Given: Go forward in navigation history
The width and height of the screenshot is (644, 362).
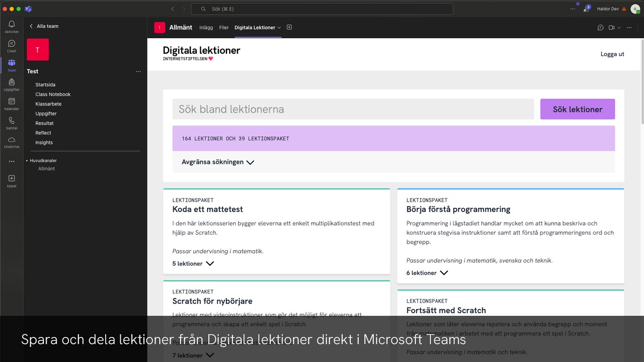Looking at the screenshot, I should 184,9.
